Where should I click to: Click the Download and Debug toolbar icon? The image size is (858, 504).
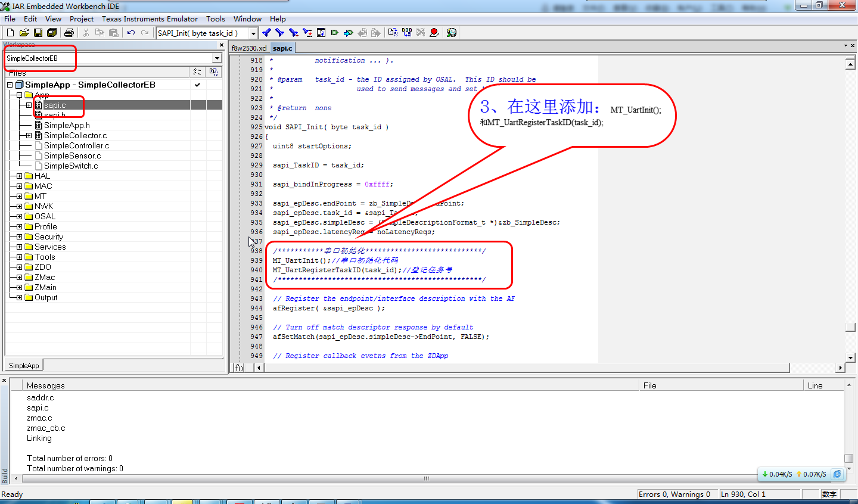pyautogui.click(x=452, y=33)
